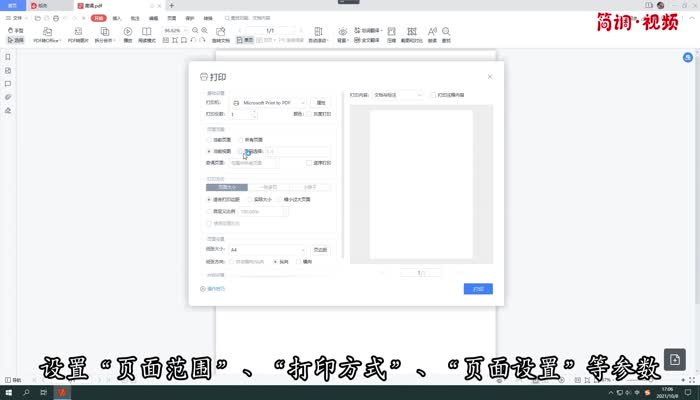Viewport: 700px width, 400px height.
Task: Select the 横向 paper orientation
Action: (x=299, y=261)
